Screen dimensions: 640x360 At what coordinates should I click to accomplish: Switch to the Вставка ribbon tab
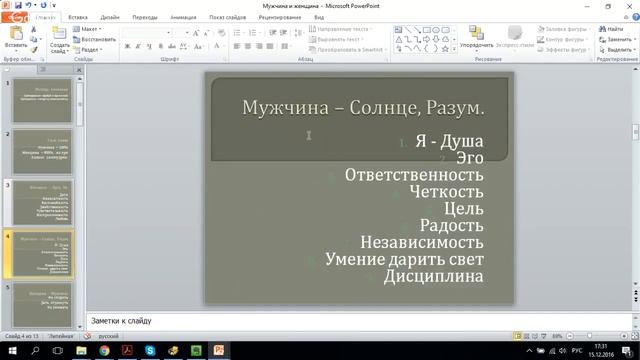(x=78, y=18)
